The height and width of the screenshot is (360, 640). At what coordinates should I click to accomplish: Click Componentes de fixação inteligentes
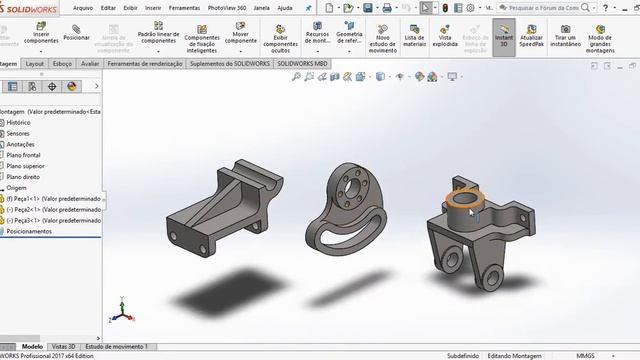(202, 38)
